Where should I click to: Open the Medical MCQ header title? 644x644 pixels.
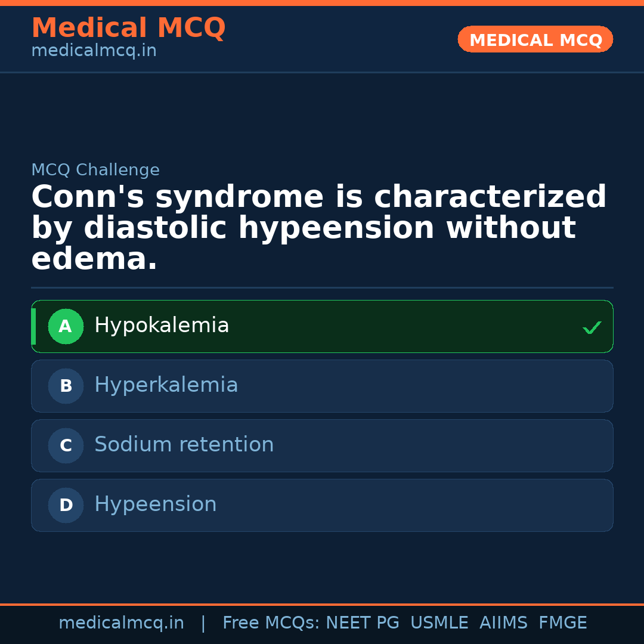pos(128,28)
